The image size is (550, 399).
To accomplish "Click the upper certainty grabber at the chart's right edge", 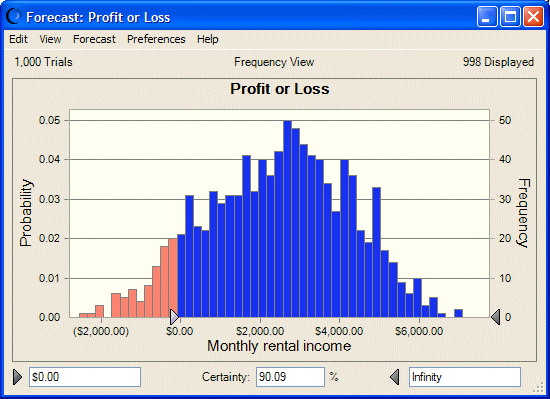I will coord(495,317).
